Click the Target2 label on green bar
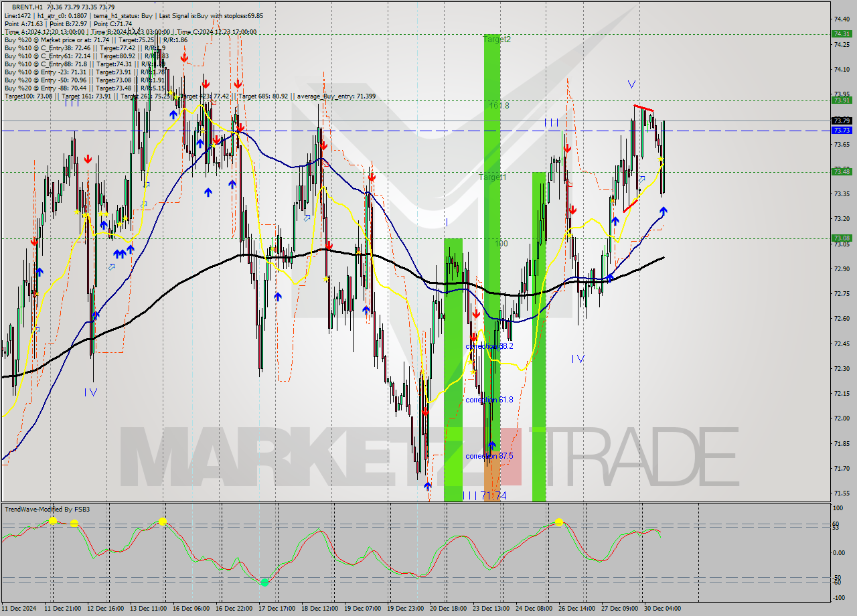Image resolution: width=857 pixels, height=616 pixels. [497, 40]
